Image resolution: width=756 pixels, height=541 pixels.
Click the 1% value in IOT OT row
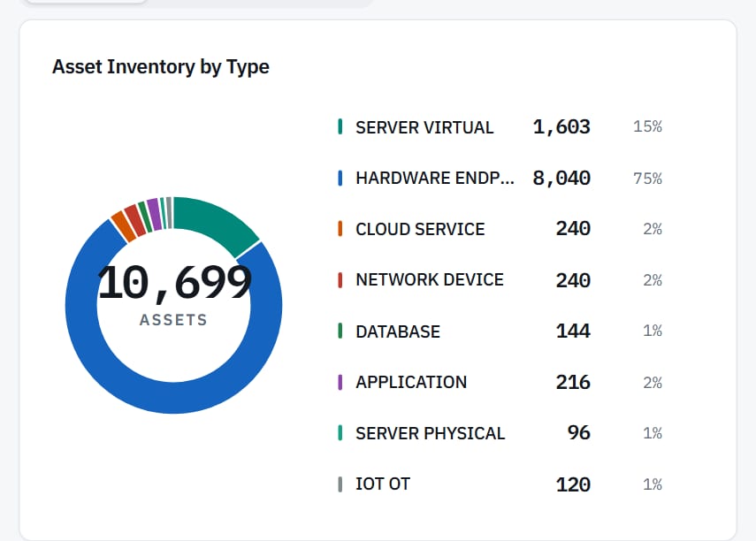[653, 484]
